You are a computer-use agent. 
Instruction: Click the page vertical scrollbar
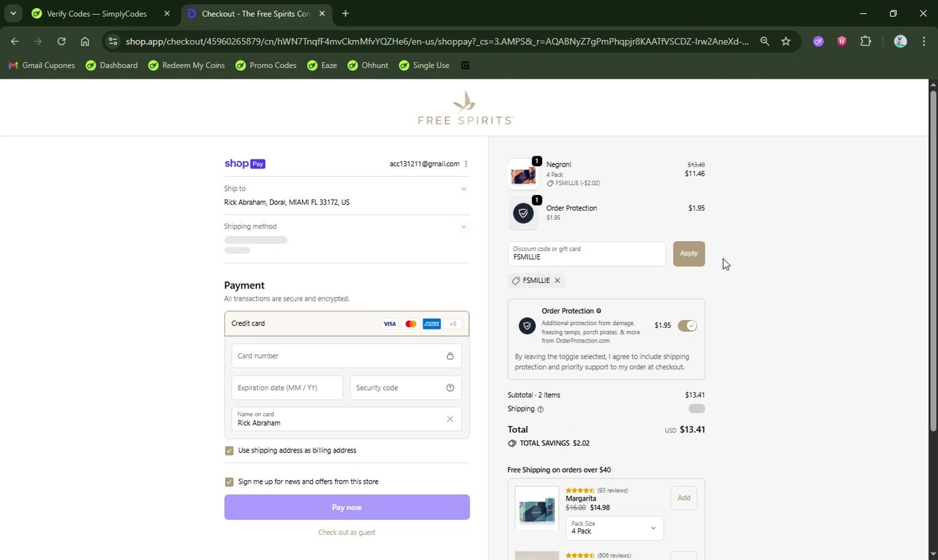pyautogui.click(x=933, y=262)
